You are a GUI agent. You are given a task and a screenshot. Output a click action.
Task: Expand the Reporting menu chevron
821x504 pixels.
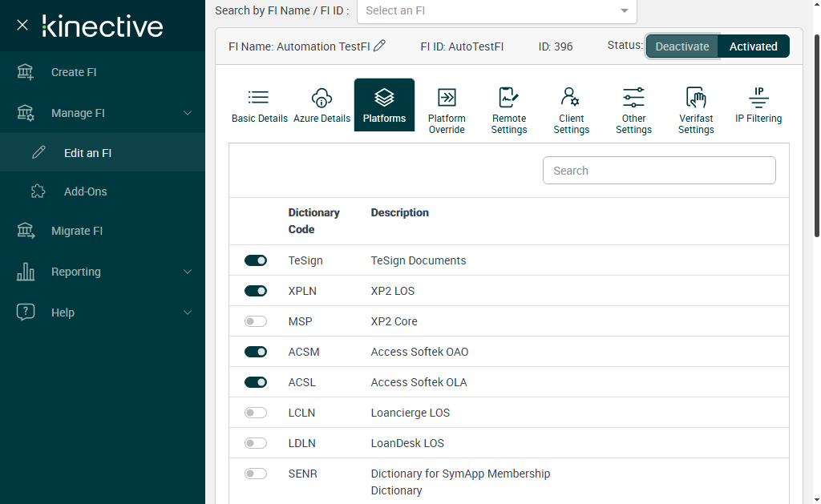pos(188,272)
